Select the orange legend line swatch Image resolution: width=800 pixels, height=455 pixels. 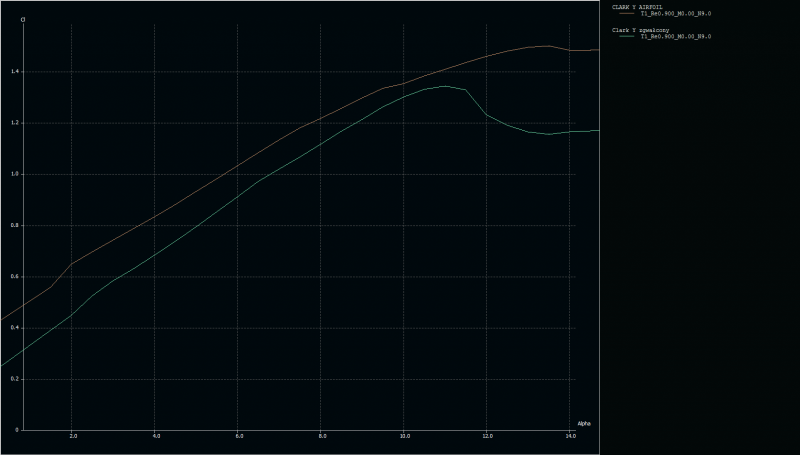pos(627,14)
